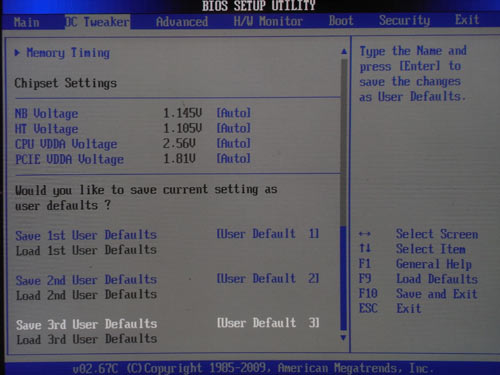The height and width of the screenshot is (375, 500).
Task: Choose Save 3rd User Defaults
Action: 86,324
